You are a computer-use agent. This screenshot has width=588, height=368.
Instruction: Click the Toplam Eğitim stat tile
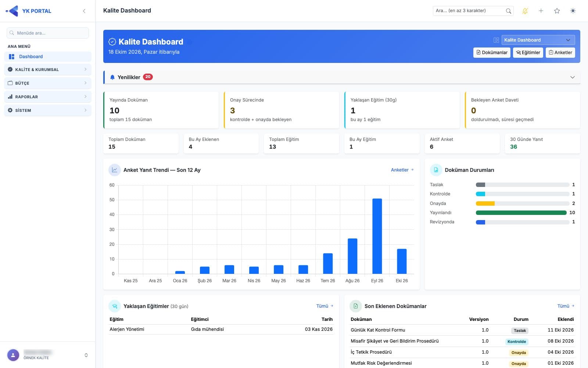pos(301,143)
